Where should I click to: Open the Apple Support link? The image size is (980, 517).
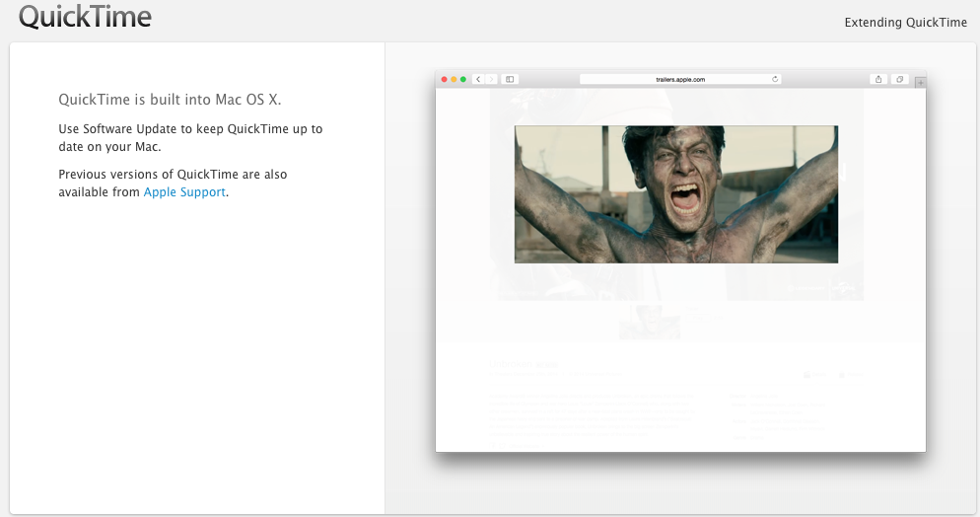pyautogui.click(x=184, y=192)
